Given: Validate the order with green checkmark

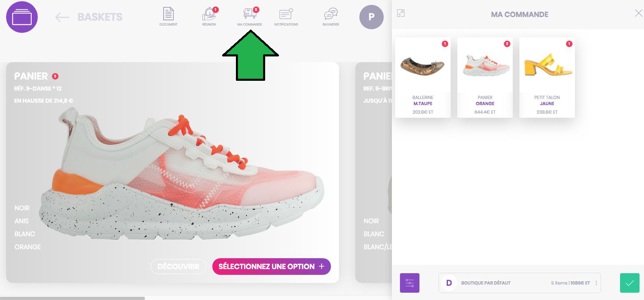Looking at the screenshot, I should tap(630, 283).
